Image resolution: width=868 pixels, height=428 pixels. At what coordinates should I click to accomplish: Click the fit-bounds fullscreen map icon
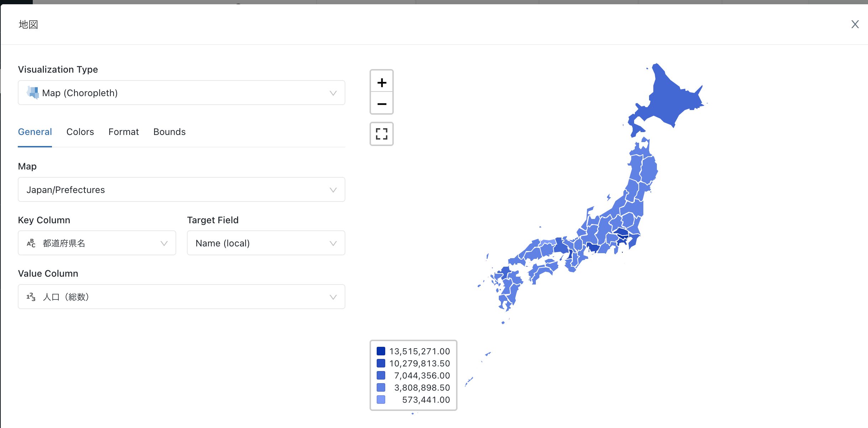tap(382, 134)
